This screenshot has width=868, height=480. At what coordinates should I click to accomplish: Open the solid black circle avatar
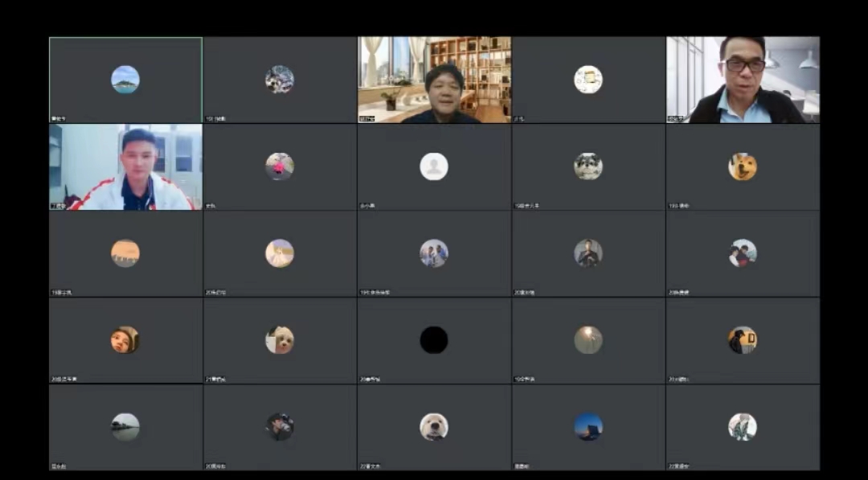coord(434,340)
